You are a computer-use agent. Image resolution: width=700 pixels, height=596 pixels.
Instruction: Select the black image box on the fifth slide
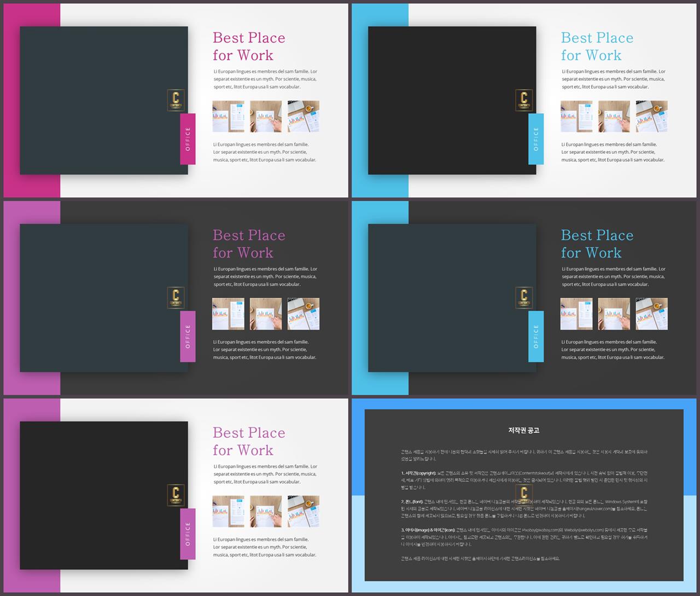pos(104,495)
